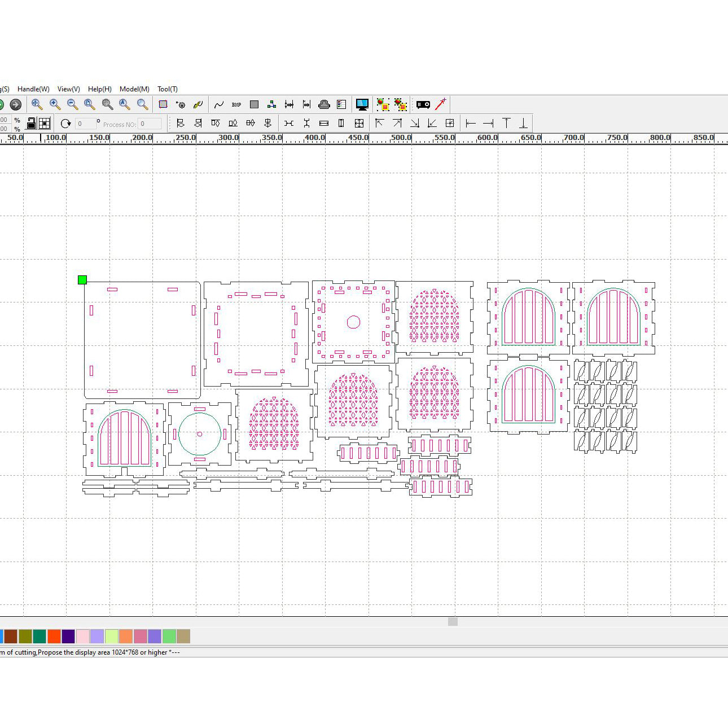This screenshot has height=728, width=728.
Task: Click the align-to-top-left corner arrow icon
Action: [379, 123]
